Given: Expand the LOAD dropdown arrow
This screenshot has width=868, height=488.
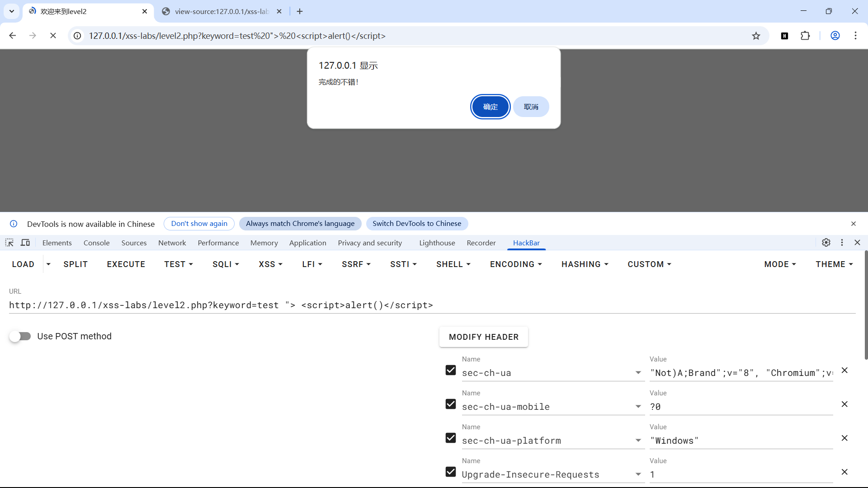Looking at the screenshot, I should point(48,264).
